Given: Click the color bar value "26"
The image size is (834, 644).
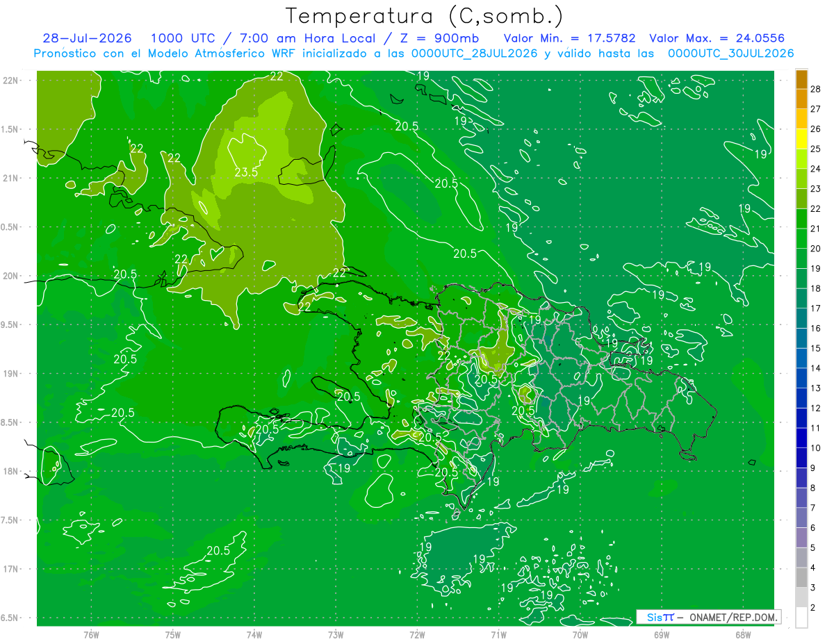Looking at the screenshot, I should pyautogui.click(x=816, y=129).
